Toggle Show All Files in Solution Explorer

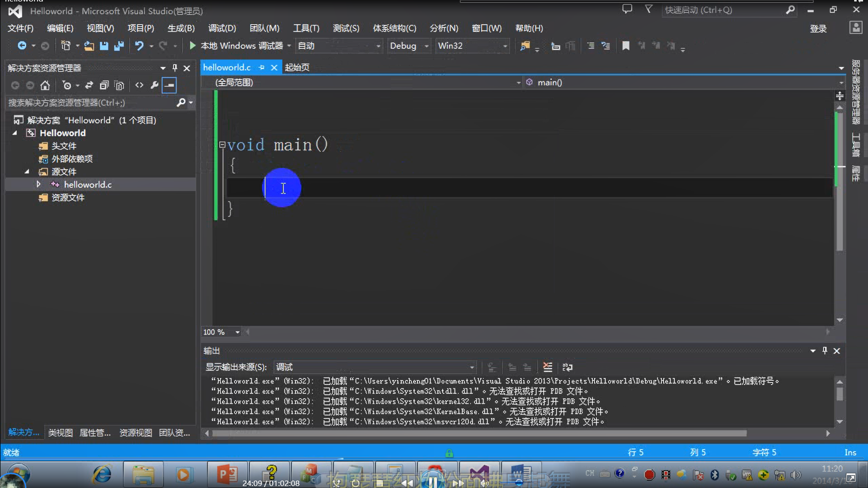(119, 85)
